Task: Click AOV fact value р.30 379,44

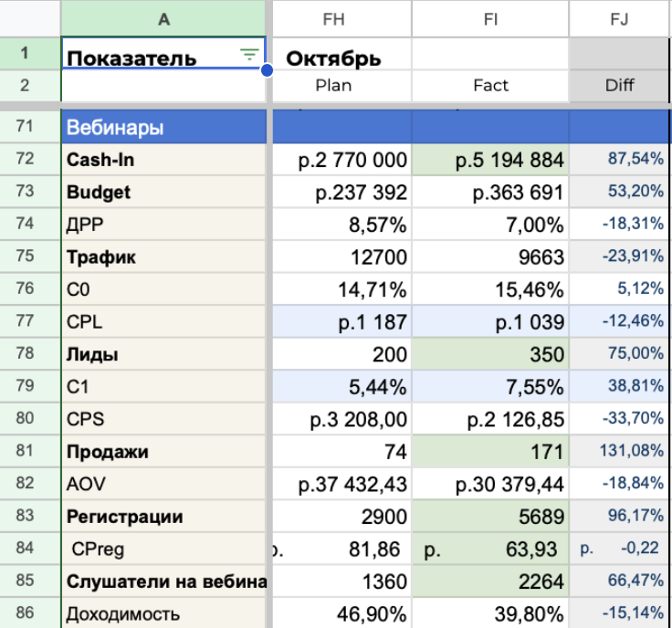Action: click(490, 484)
